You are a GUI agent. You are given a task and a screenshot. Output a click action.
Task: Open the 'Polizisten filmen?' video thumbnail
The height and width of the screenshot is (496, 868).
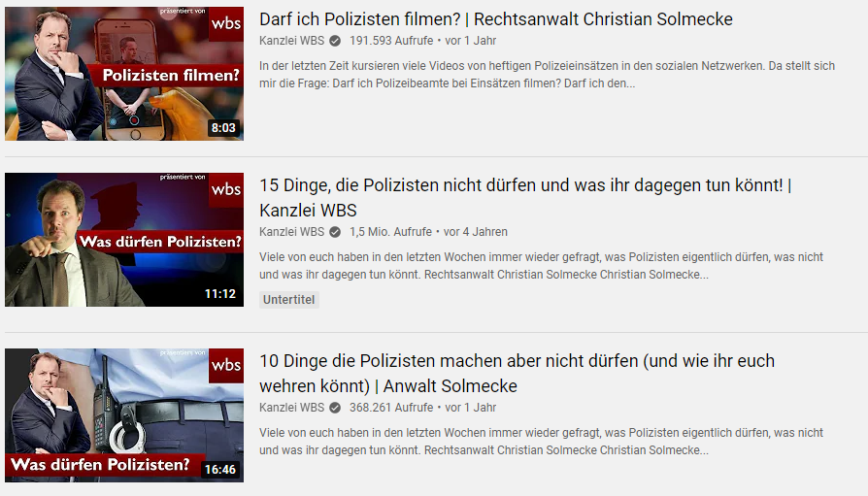[124, 74]
